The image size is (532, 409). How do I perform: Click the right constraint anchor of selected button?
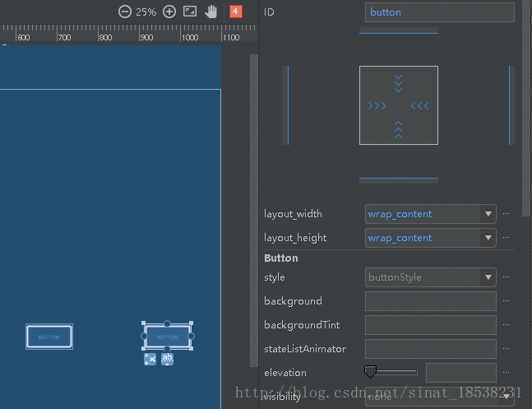191,337
